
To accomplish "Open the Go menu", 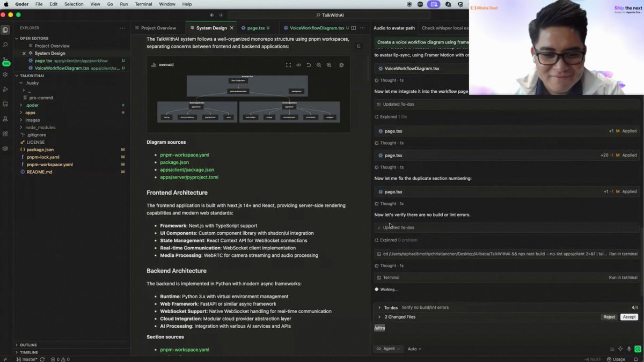I will (109, 4).
